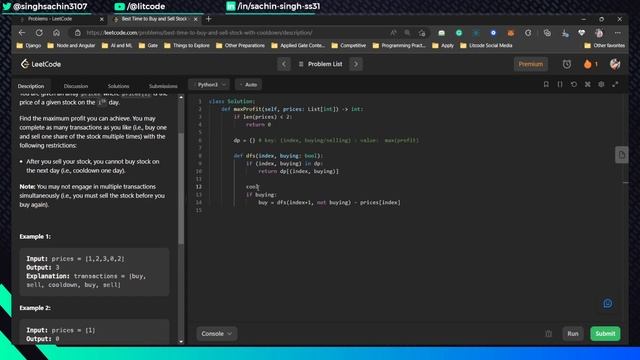Click the Run button
This screenshot has width=640, height=360.
pyautogui.click(x=573, y=333)
